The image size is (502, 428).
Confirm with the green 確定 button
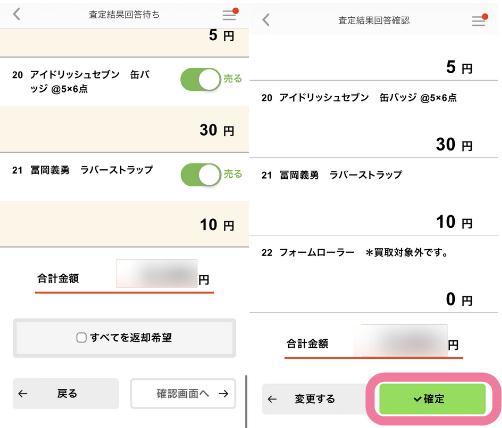[432, 399]
